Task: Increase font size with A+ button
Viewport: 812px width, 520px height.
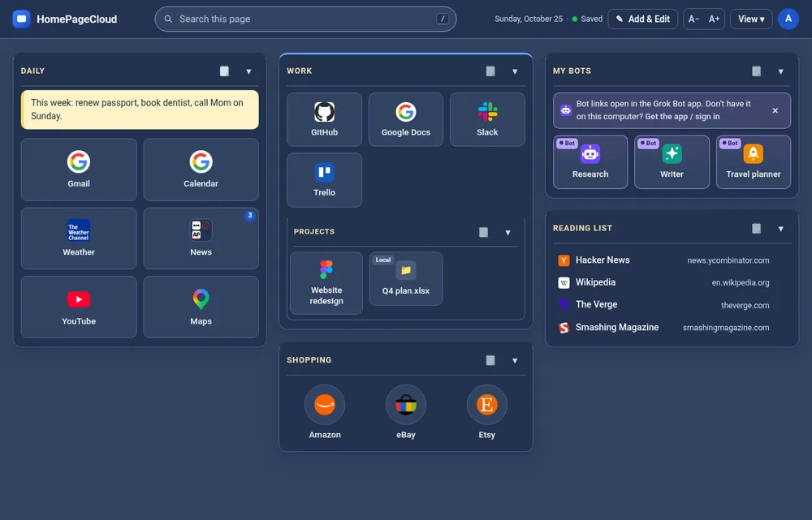Action: (714, 19)
